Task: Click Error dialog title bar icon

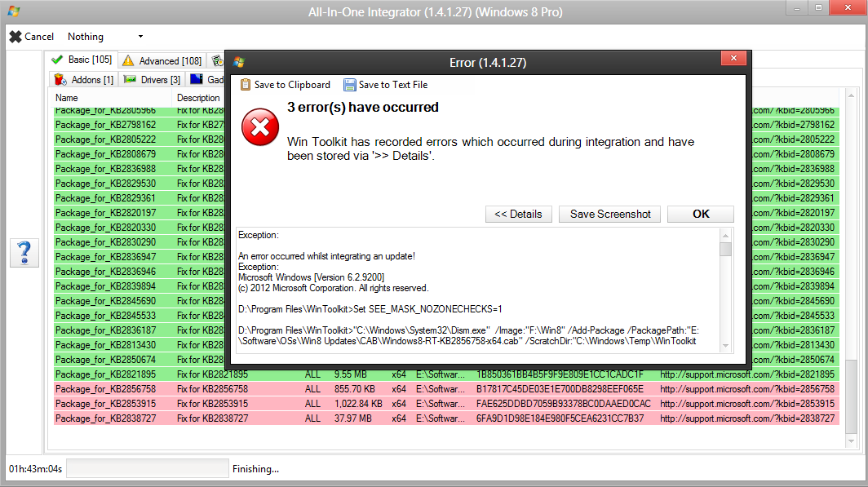Action: 239,62
